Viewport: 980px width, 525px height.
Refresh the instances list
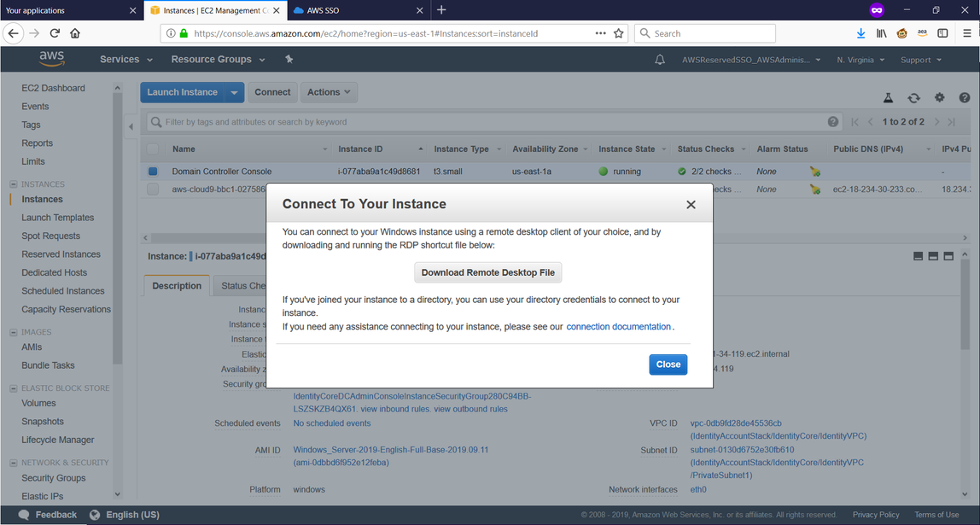pyautogui.click(x=913, y=98)
